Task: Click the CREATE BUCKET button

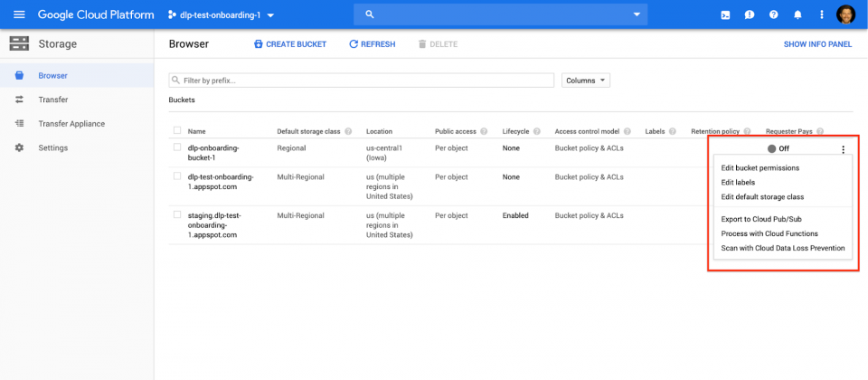Action: click(290, 44)
